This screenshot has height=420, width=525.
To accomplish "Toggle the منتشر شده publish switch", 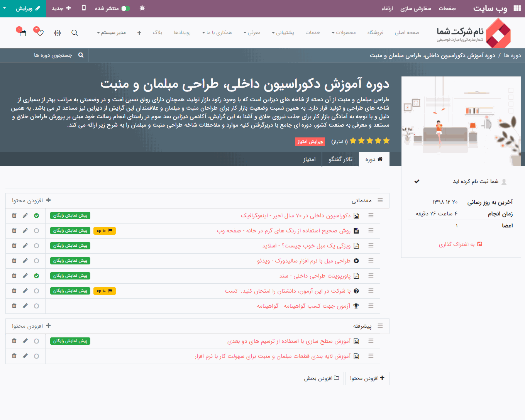I will point(126,8).
